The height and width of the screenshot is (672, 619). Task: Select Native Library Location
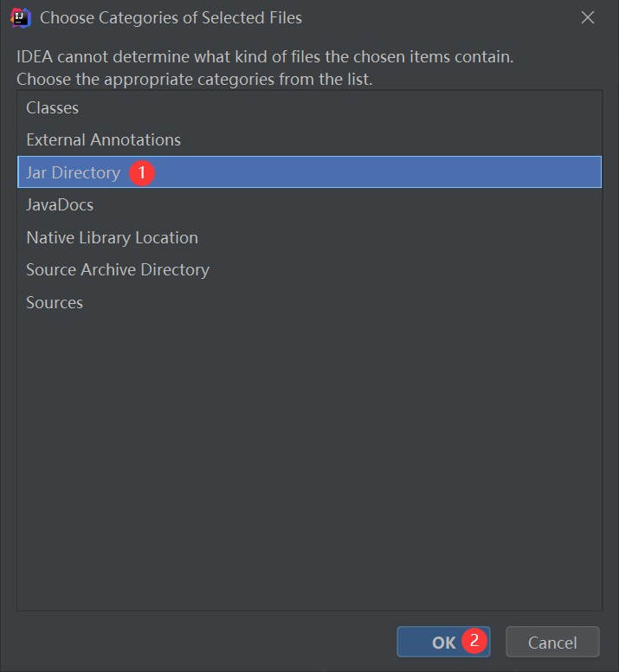pos(309,237)
